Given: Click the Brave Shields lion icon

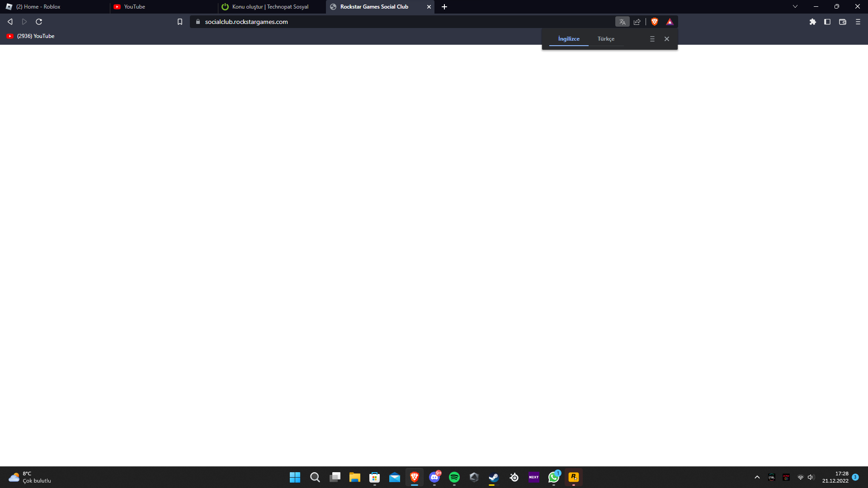Looking at the screenshot, I should click(x=654, y=22).
